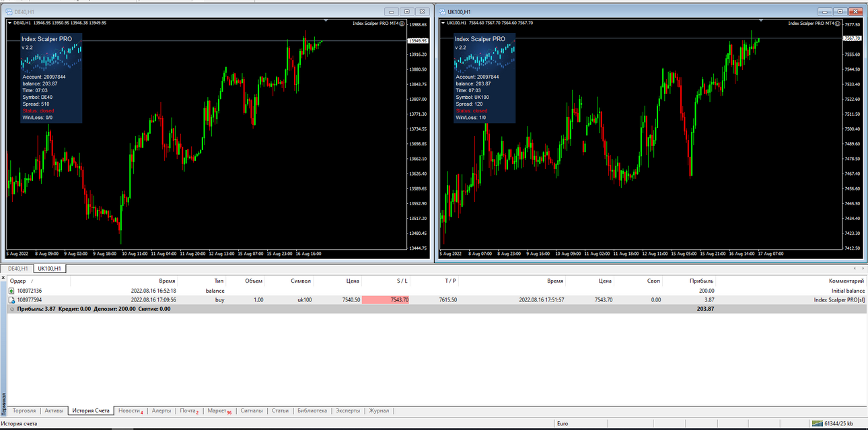
Task: Click the uk100 symbol cell
Action: pos(305,300)
